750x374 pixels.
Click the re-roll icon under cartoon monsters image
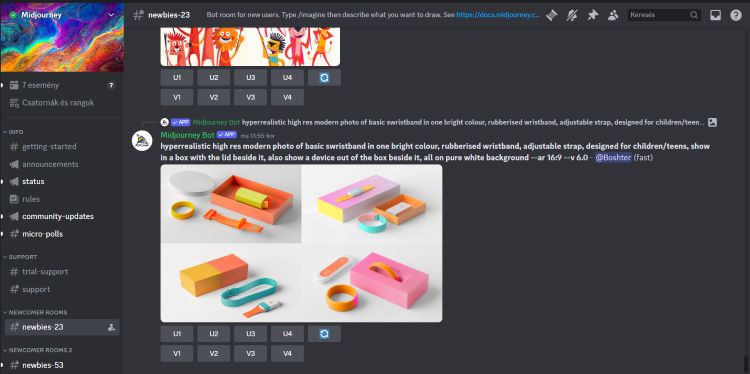(324, 77)
